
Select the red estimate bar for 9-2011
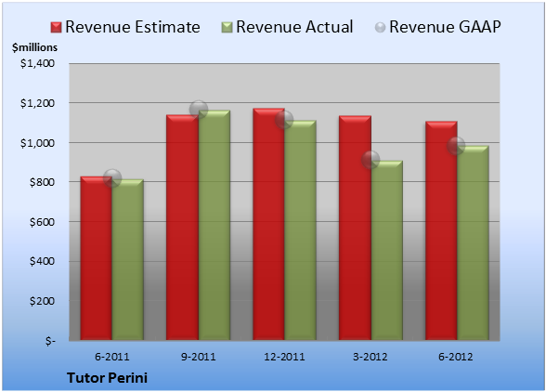[x=182, y=228]
